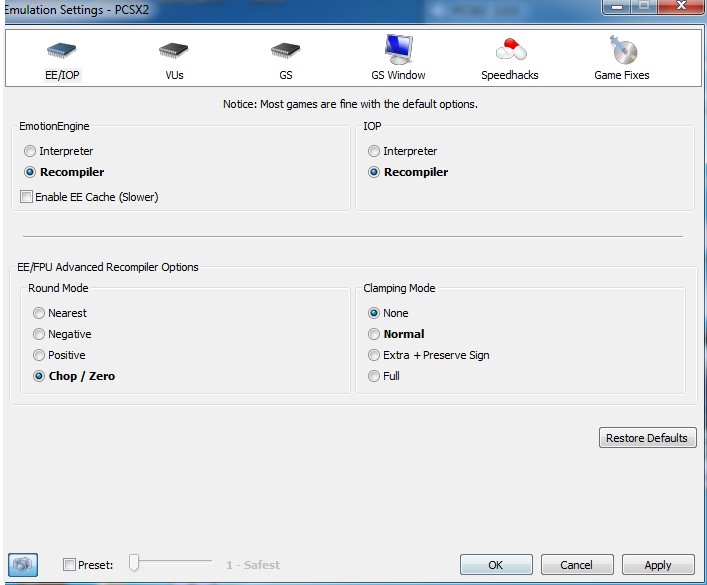The height and width of the screenshot is (585, 707).
Task: Click the default options notice text
Action: coord(350,104)
